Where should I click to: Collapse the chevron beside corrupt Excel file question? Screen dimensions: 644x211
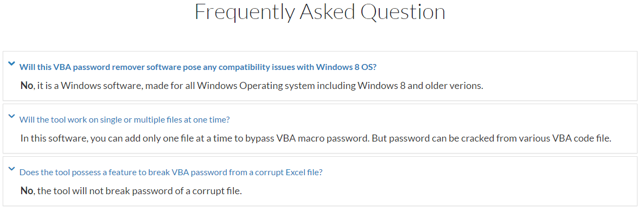11,169
